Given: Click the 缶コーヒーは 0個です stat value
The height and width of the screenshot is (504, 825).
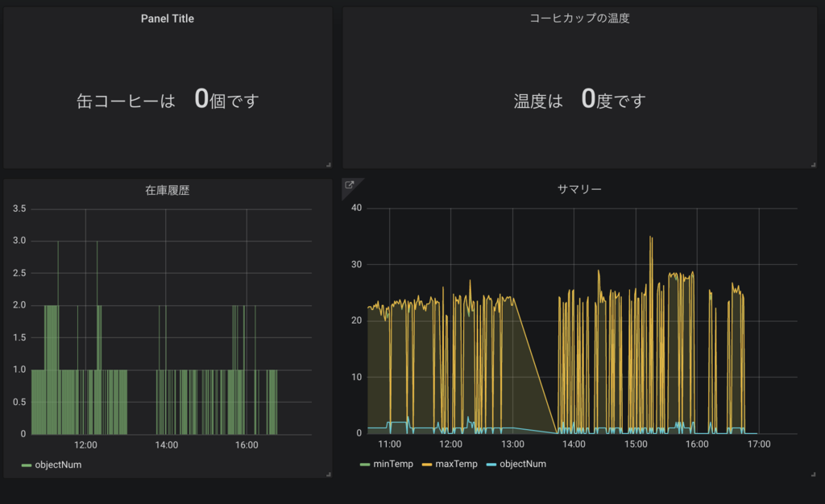Looking at the screenshot, I should pos(168,99).
